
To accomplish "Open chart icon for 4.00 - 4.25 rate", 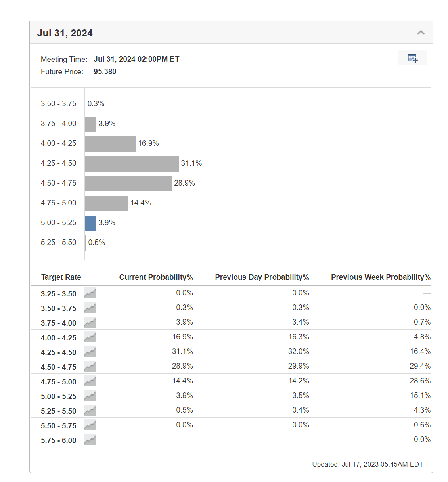I will coord(90,337).
